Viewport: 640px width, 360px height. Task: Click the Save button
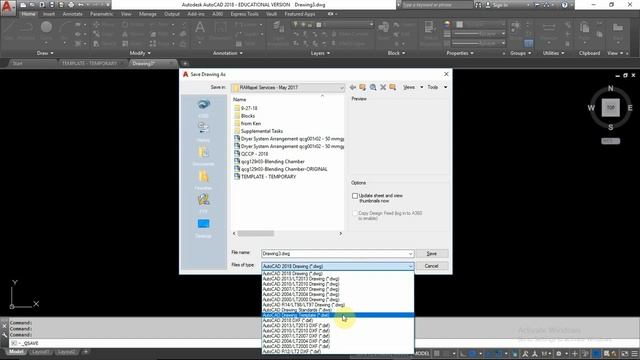[431, 253]
